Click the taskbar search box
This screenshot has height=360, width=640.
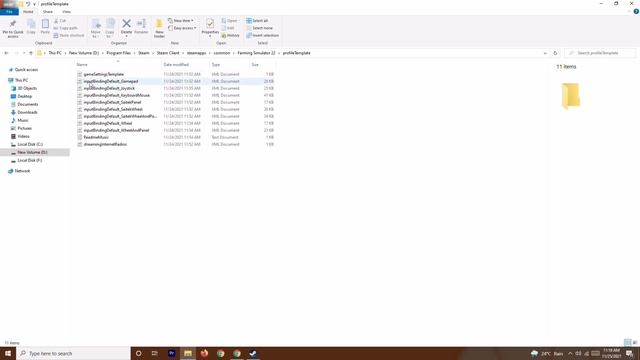[x=73, y=353]
